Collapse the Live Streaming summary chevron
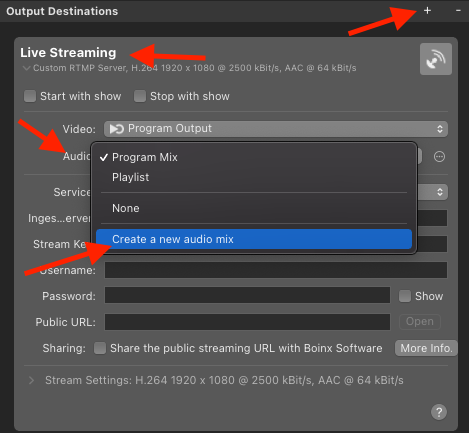The image size is (469, 433). tap(26, 68)
